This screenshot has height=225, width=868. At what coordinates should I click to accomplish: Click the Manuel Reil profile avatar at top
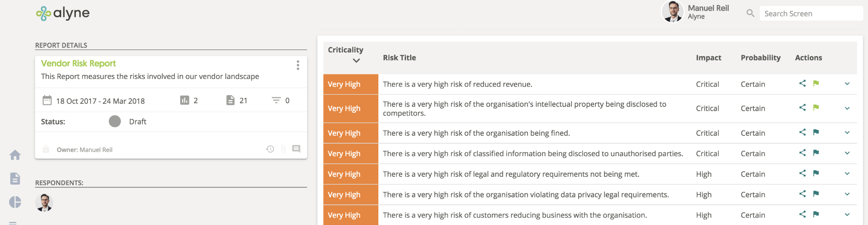(x=673, y=11)
